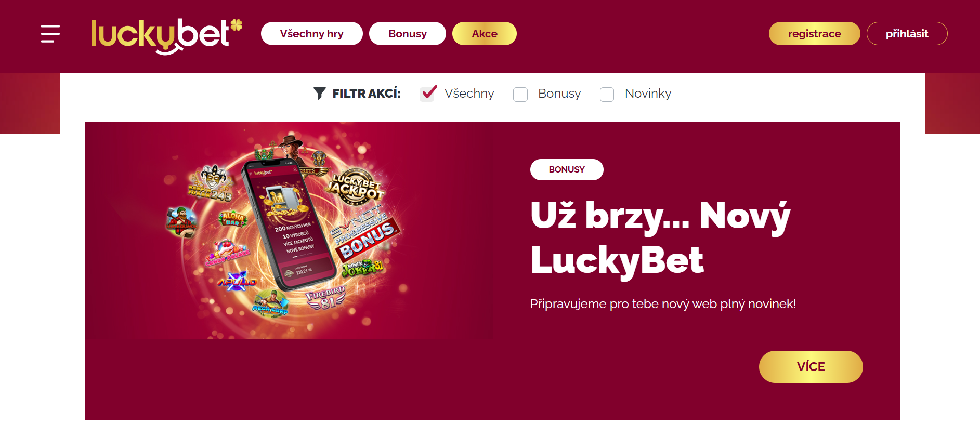Click the funnel filter icon

click(320, 93)
